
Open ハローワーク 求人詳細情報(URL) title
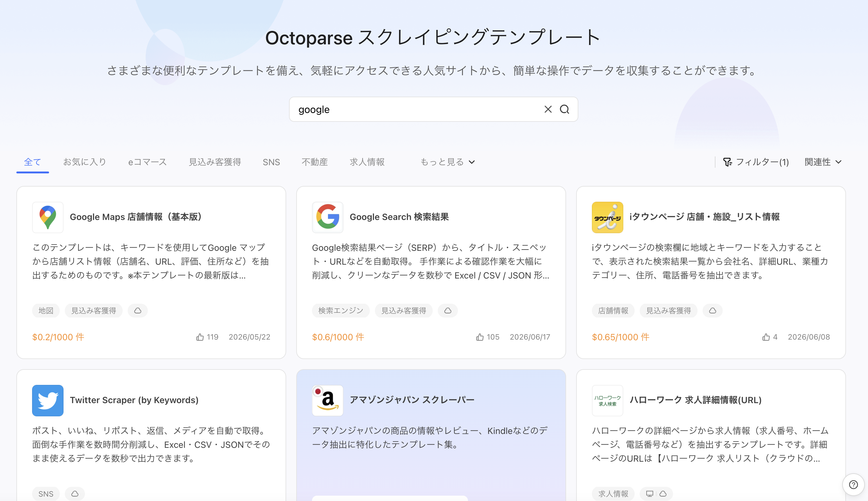[695, 400]
